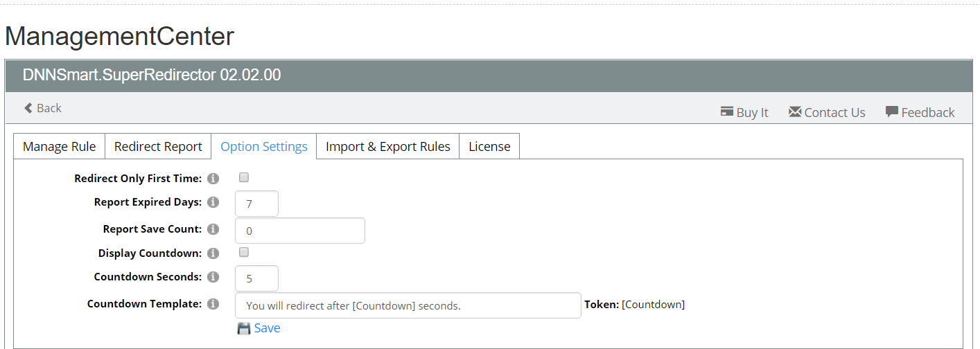
Task: Open the Manage Rule tab
Action: [x=60, y=146]
